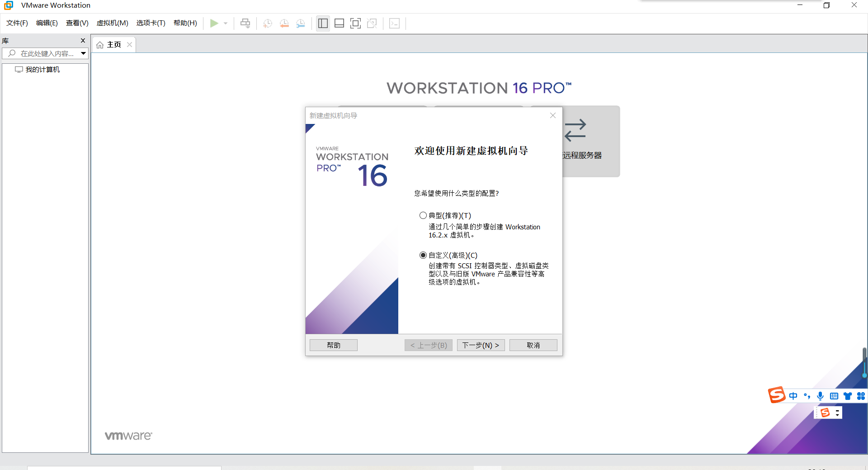Click the green power-on play icon

click(214, 23)
